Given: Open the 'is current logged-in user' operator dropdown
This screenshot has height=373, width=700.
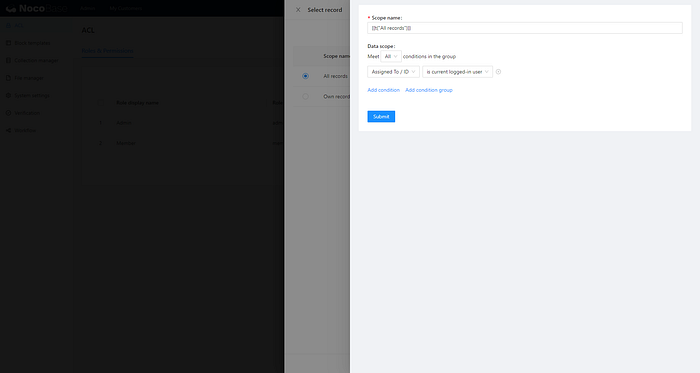Looking at the screenshot, I should coord(457,72).
